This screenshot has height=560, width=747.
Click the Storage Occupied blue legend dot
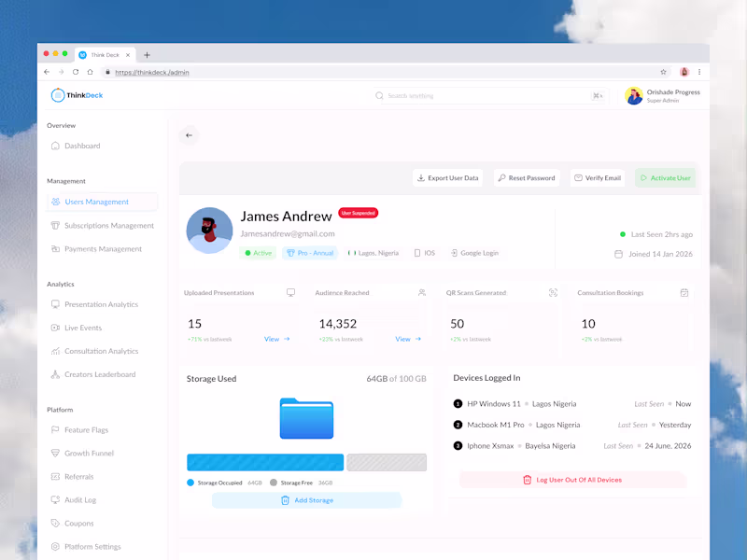190,483
